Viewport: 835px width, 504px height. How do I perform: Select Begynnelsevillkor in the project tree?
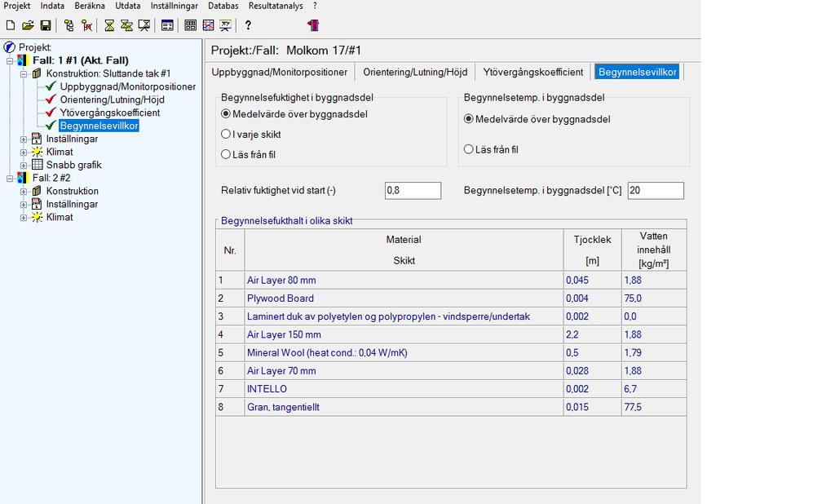[x=99, y=126]
